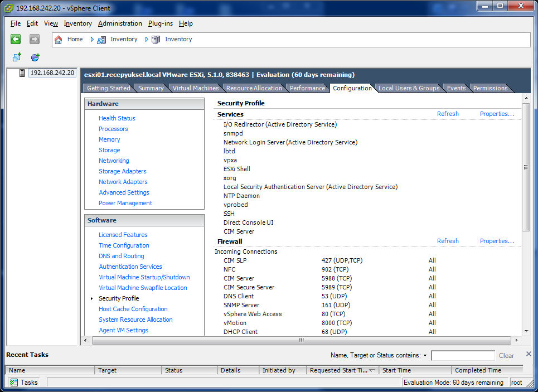This screenshot has width=538, height=392.
Task: Click the horizontal scrollbar right arrow
Action: click(516, 341)
